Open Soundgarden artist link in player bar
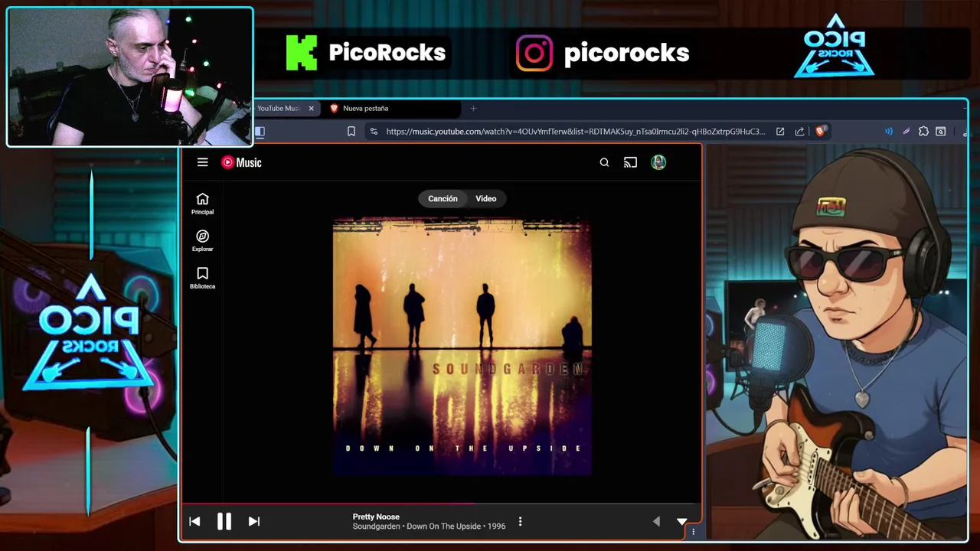980x551 pixels. [x=376, y=527]
